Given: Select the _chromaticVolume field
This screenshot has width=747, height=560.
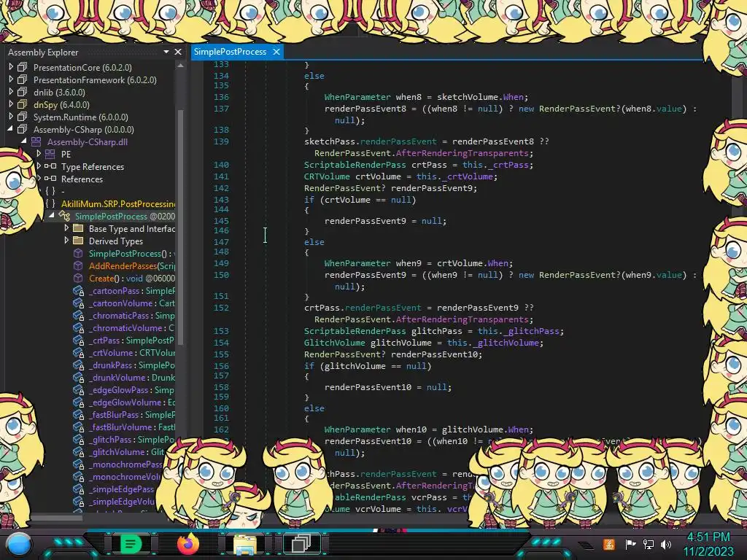Looking at the screenshot, I should 132,327.
